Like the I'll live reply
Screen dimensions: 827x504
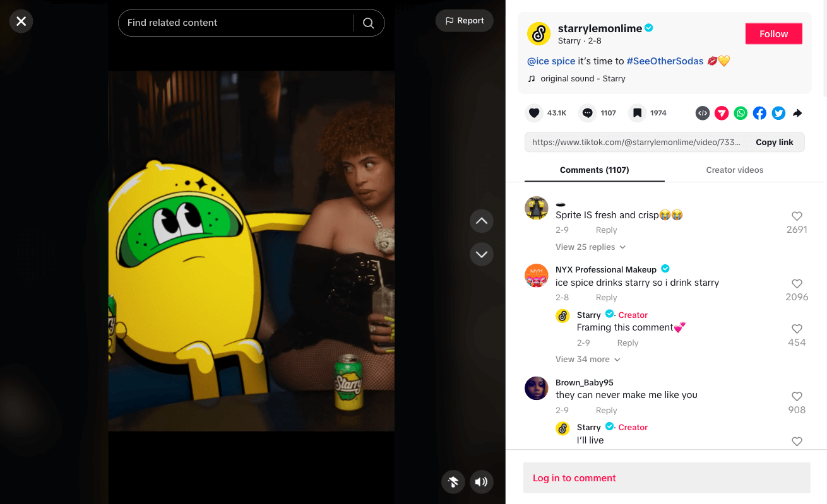[797, 442]
